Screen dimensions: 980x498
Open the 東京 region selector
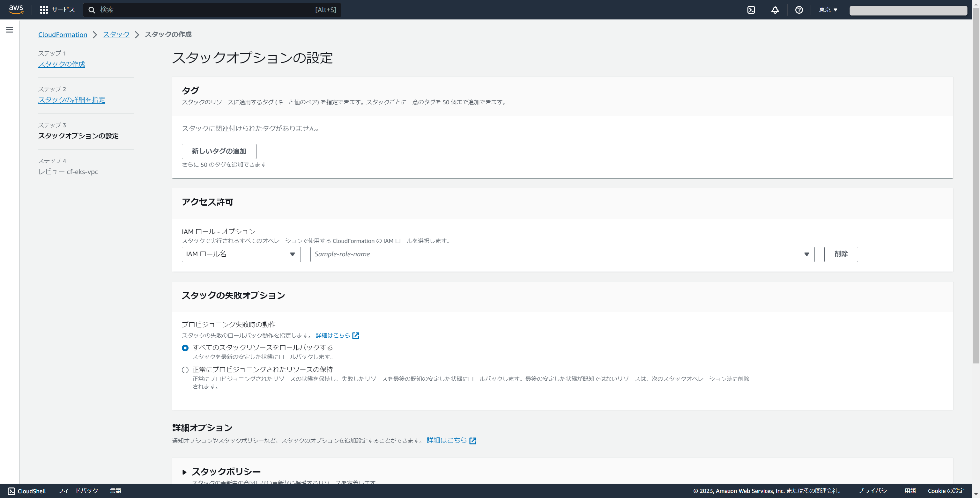tap(828, 10)
